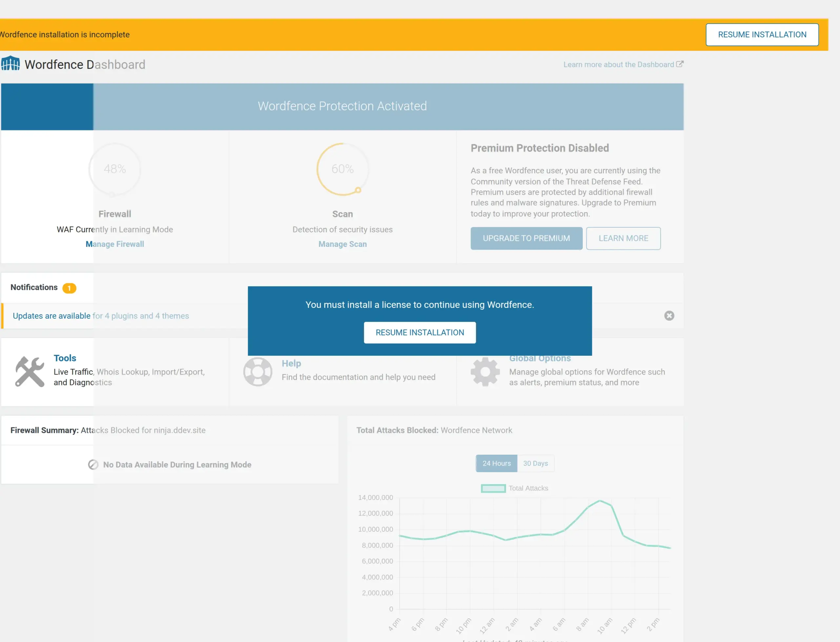840x642 pixels.
Task: Click the Scan 60% progress circle
Action: (x=343, y=169)
